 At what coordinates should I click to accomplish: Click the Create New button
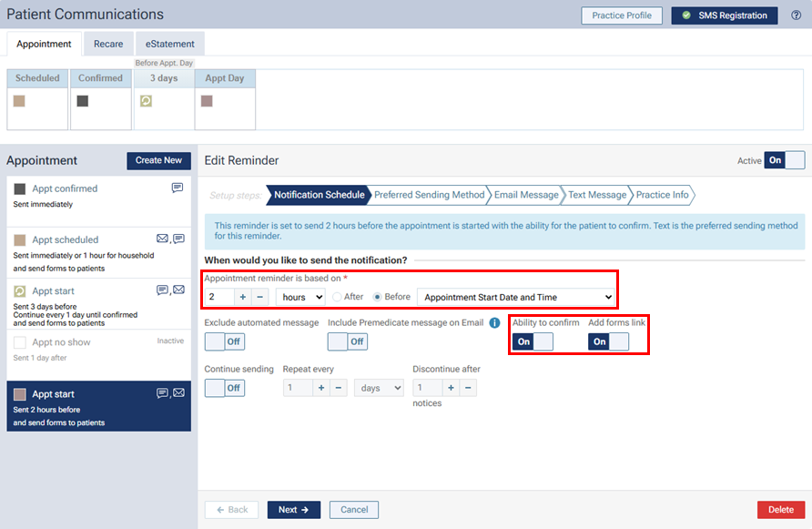coord(158,160)
